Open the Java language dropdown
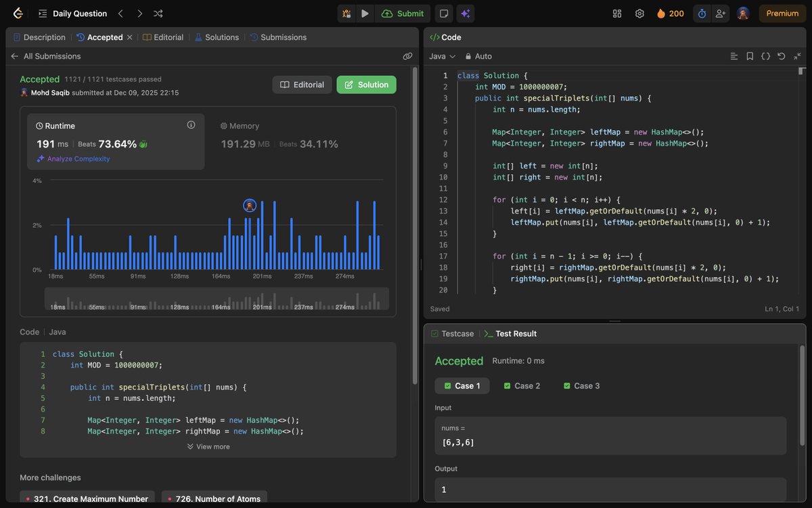The image size is (812, 508). click(442, 56)
